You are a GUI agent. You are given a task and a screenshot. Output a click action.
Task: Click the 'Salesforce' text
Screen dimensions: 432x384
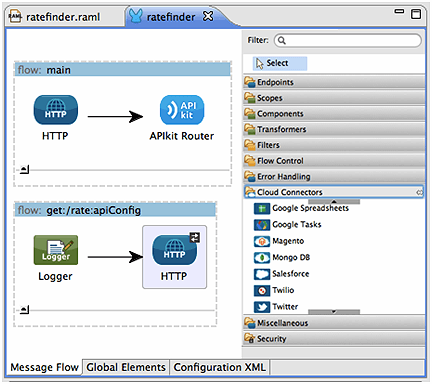(x=291, y=274)
